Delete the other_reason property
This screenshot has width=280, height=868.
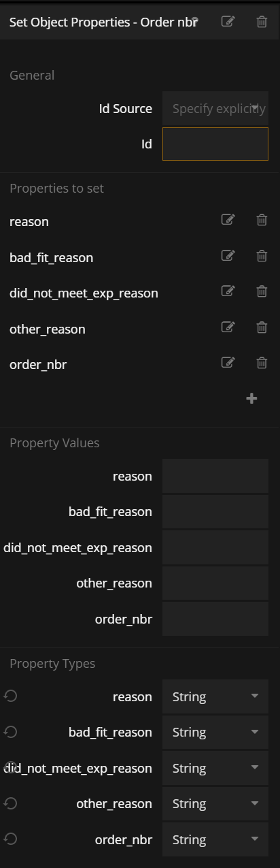click(262, 327)
